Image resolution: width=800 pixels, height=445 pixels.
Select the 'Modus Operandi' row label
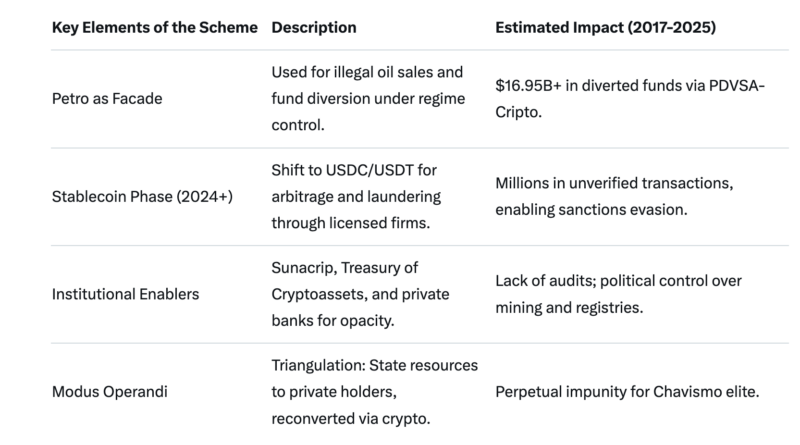tap(109, 391)
